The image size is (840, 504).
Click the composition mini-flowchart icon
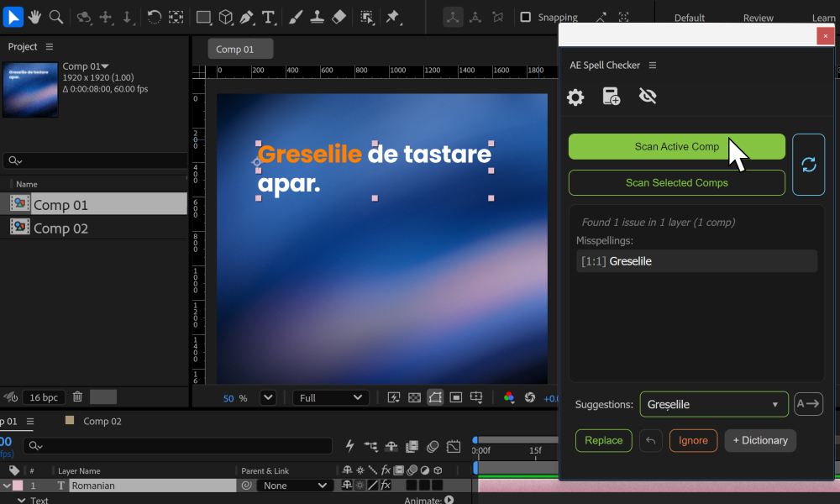(370, 445)
